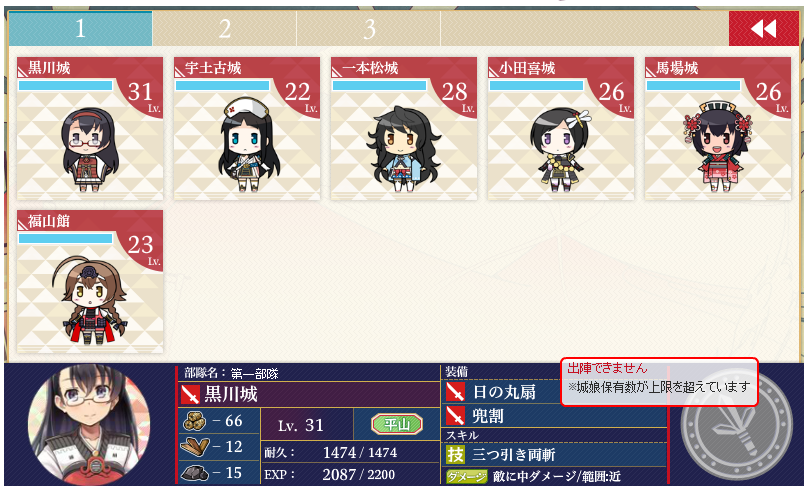Click the gold coins resource icon

pyautogui.click(x=195, y=421)
